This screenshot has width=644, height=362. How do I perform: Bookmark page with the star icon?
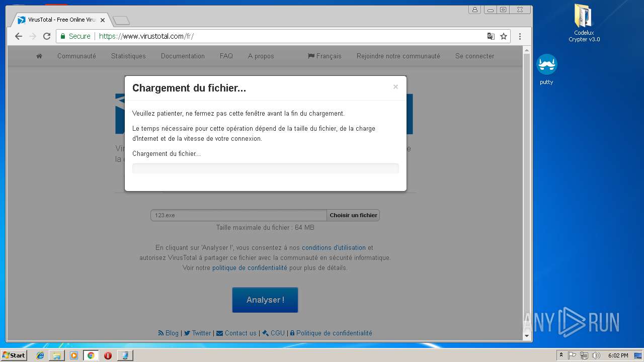pyautogui.click(x=504, y=36)
